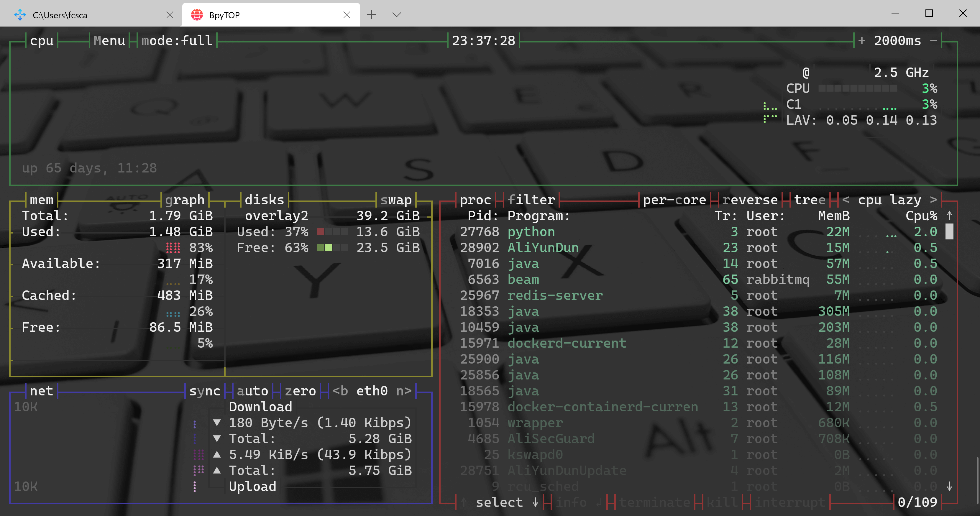Click the filter button in proc box
The height and width of the screenshot is (516, 980).
[531, 200]
